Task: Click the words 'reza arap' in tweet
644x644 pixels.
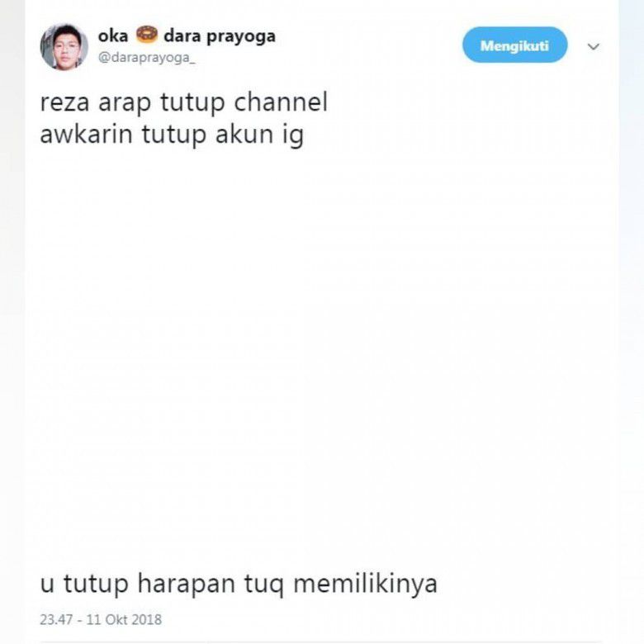Action: (95, 103)
